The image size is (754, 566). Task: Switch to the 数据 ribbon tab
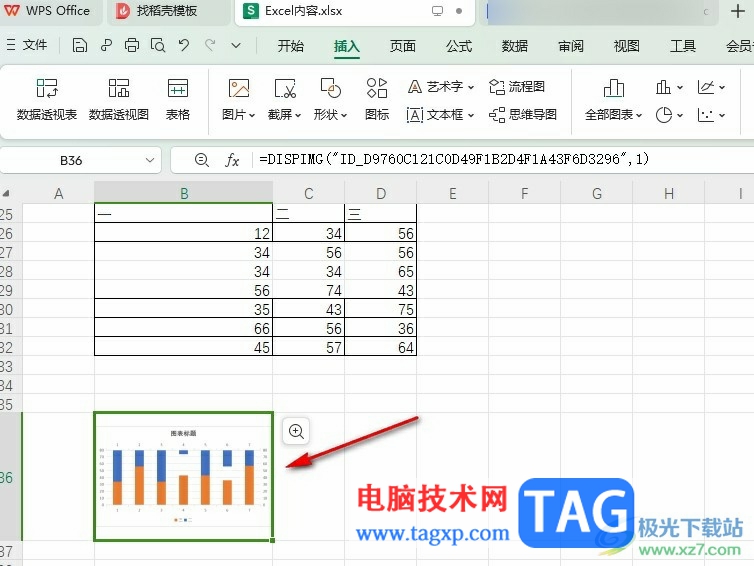point(515,46)
